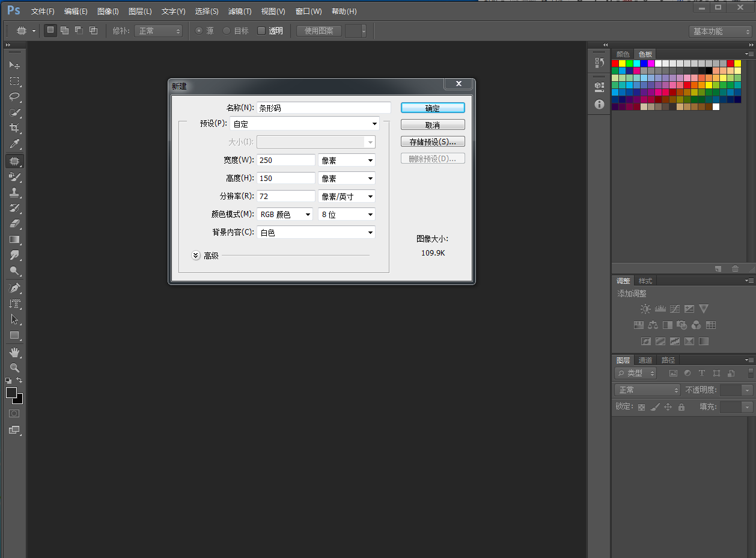Select the Crop tool
Viewport: 756px width, 558px height.
14,128
